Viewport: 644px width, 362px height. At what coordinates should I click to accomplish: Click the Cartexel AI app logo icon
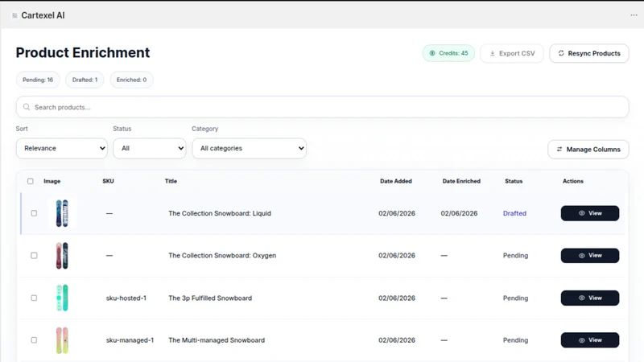(14, 15)
